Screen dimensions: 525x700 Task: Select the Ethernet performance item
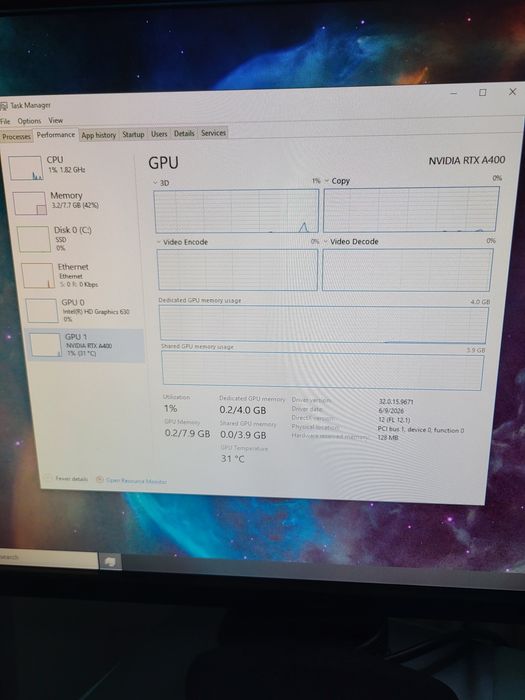coord(80,275)
